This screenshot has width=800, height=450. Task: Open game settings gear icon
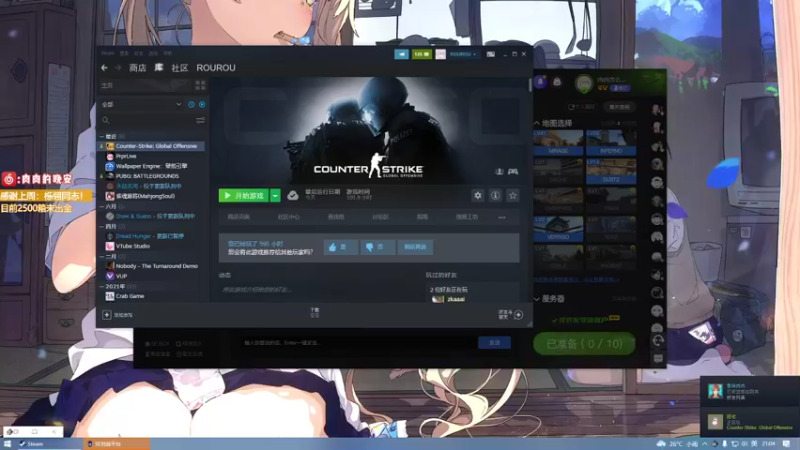click(x=478, y=195)
